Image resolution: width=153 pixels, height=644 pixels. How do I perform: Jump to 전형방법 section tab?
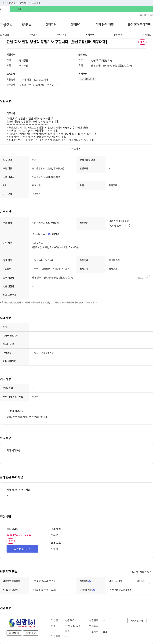click(118, 35)
